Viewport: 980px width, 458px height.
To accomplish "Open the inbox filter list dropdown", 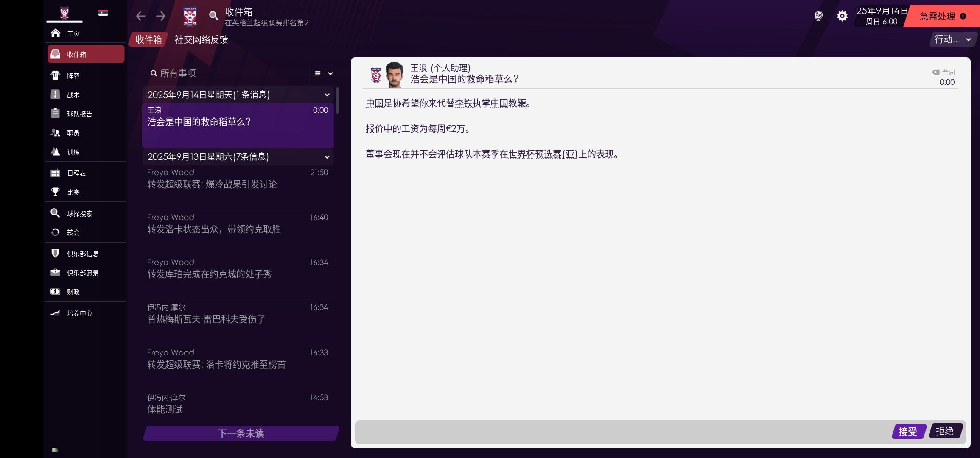I will (324, 73).
